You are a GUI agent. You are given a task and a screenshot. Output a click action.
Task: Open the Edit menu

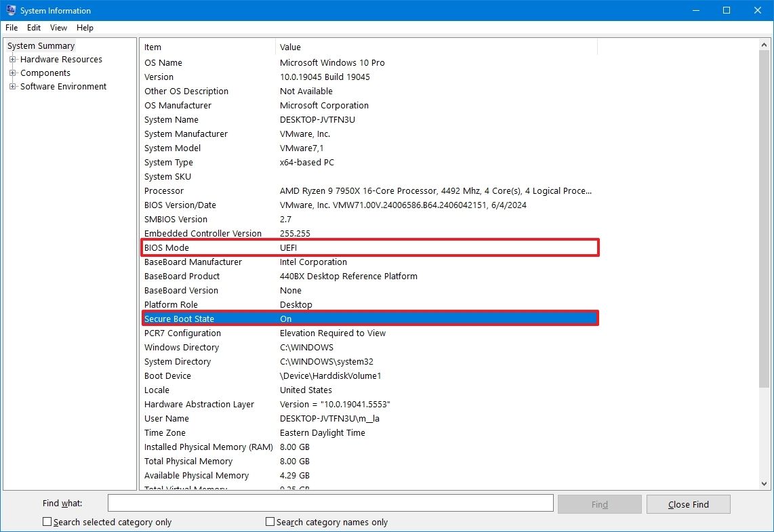coord(33,28)
